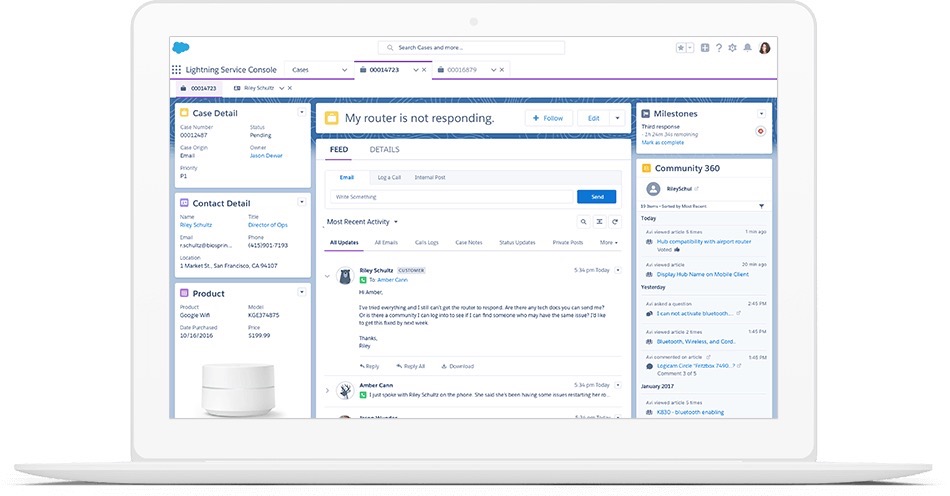Click the user profile avatar
The image size is (950, 496).
[764, 47]
